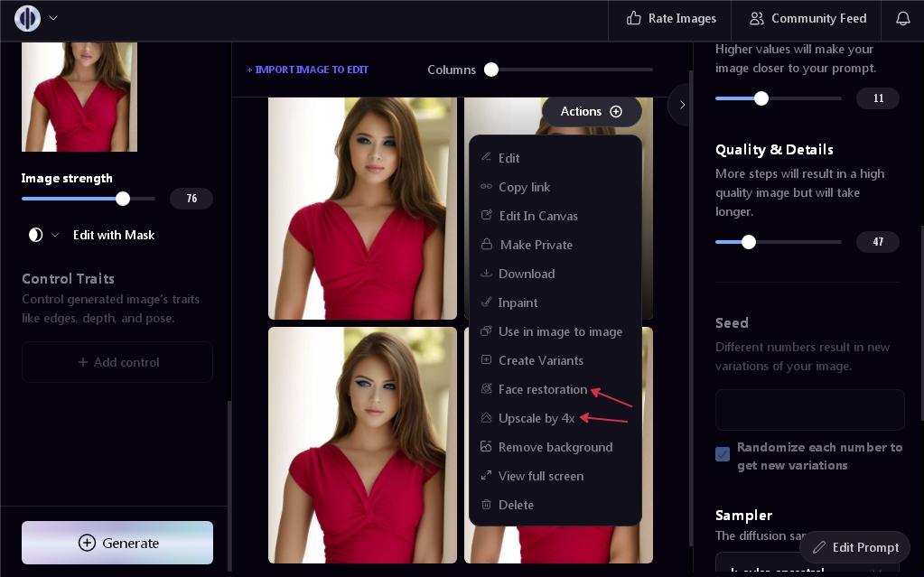Click the Delete trash icon in the menu
Screen dimensions: 924x577
(x=486, y=505)
